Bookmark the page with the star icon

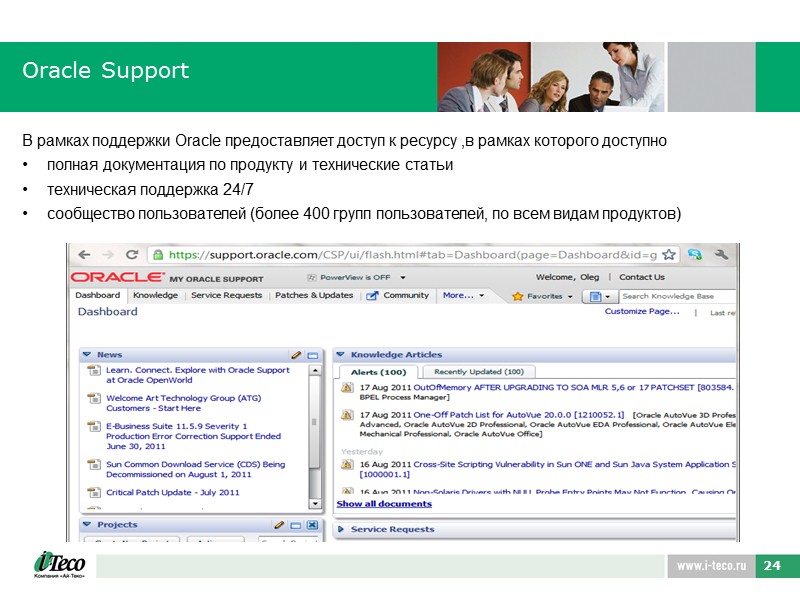669,254
